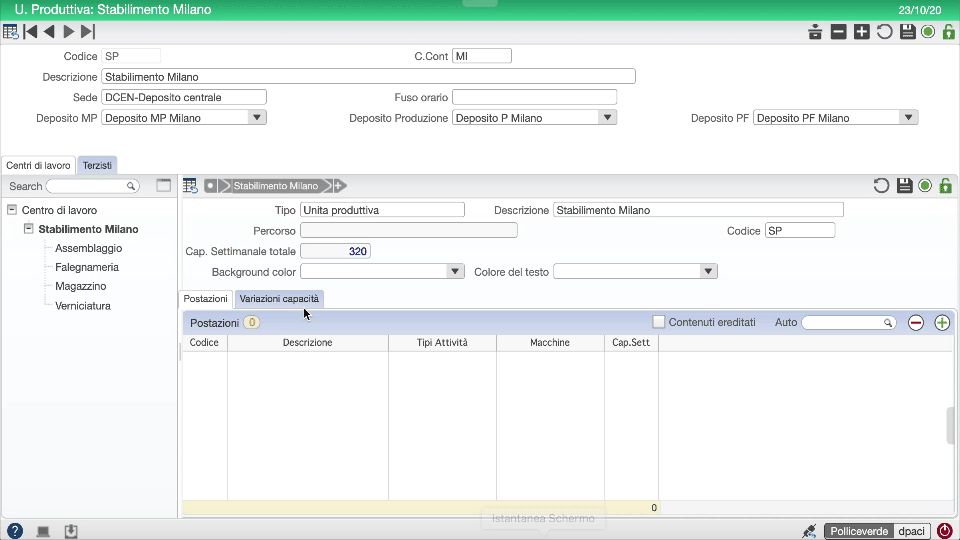Open the Deposito MP dropdown
Image resolution: width=960 pixels, height=540 pixels.
tap(257, 118)
